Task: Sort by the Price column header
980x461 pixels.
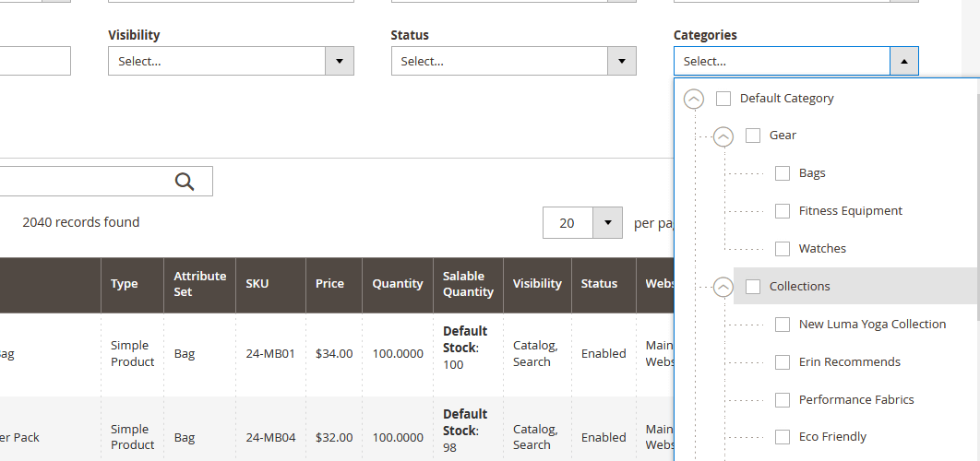Action: click(x=334, y=284)
